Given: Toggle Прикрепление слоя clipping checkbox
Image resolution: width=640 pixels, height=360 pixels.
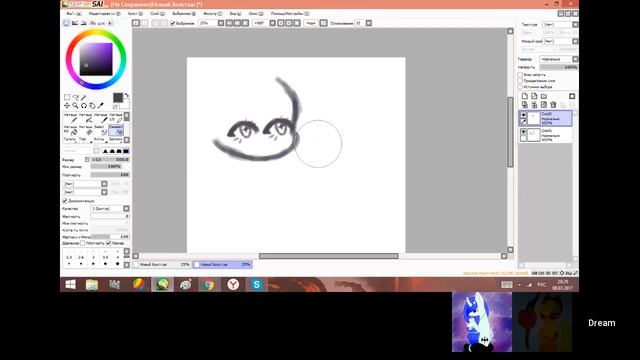Looking at the screenshot, I should [x=520, y=81].
